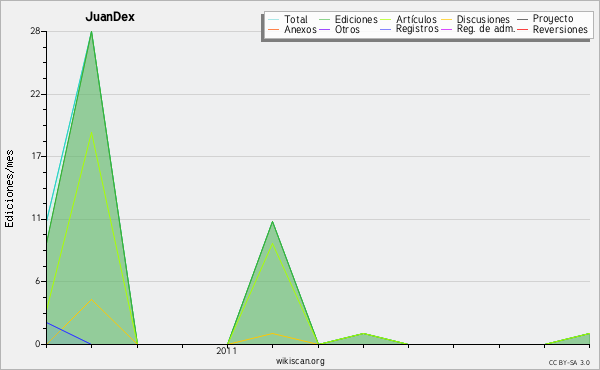Image resolution: width=600 pixels, height=370 pixels.
Task: Click the CC BY-SA 3.0 license text
Action: (x=569, y=362)
